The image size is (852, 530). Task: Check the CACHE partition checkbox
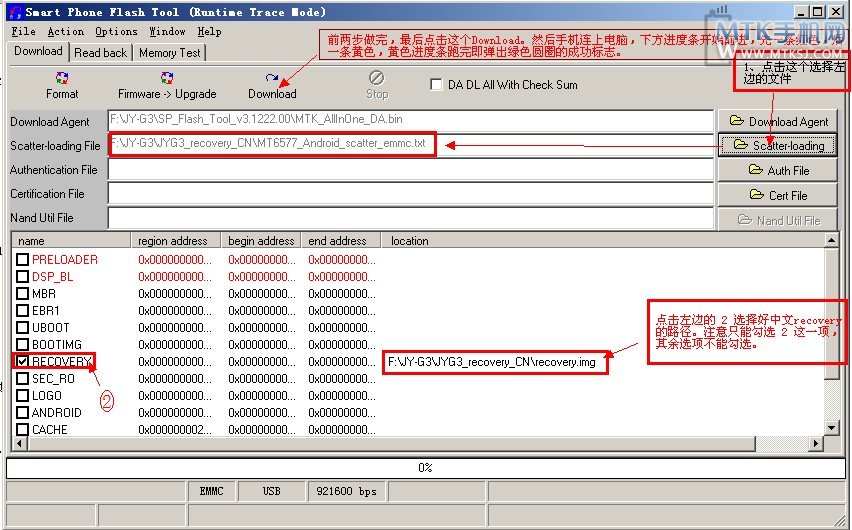(x=22, y=429)
